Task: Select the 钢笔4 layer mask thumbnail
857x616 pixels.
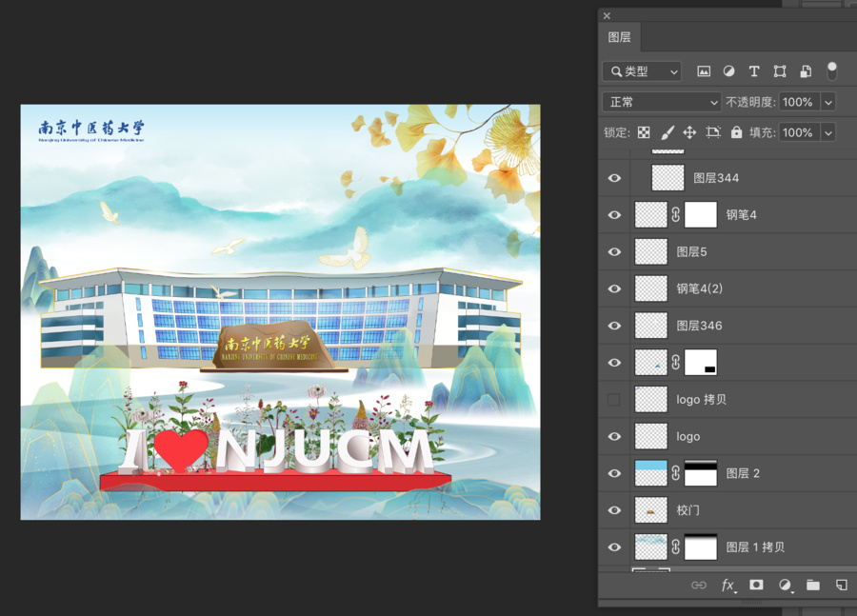Action: (701, 215)
